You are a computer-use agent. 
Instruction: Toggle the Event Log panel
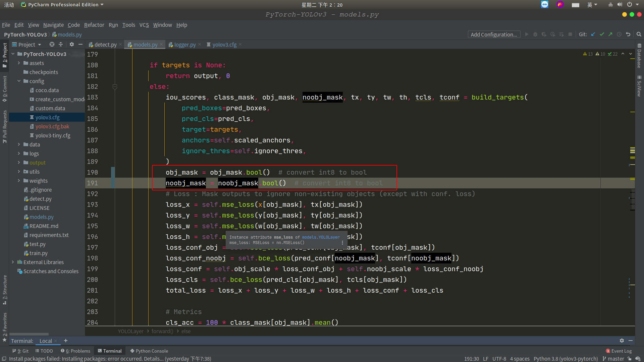pos(620,351)
